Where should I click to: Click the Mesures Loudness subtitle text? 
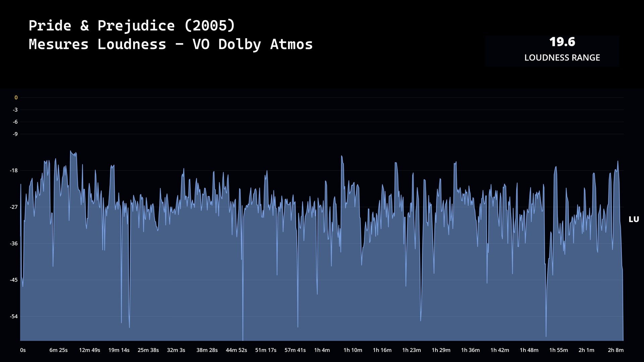171,44
